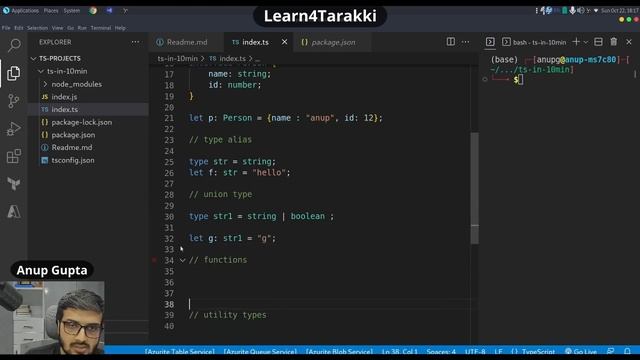Fold the functions comment at line 34
The width and height of the screenshot is (640, 360).
(x=182, y=260)
